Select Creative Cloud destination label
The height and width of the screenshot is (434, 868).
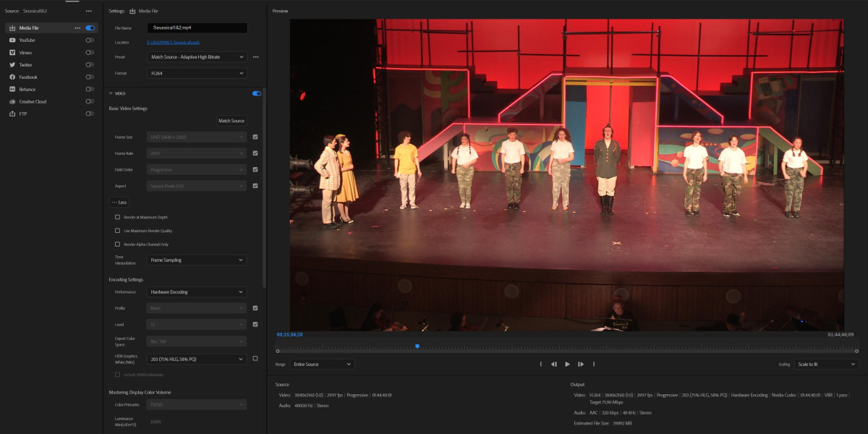click(33, 102)
